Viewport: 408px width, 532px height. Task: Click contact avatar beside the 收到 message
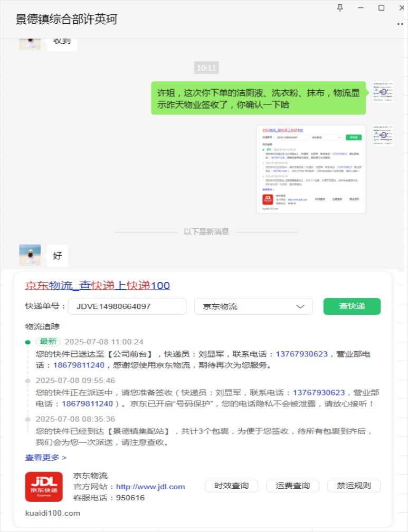[30, 44]
